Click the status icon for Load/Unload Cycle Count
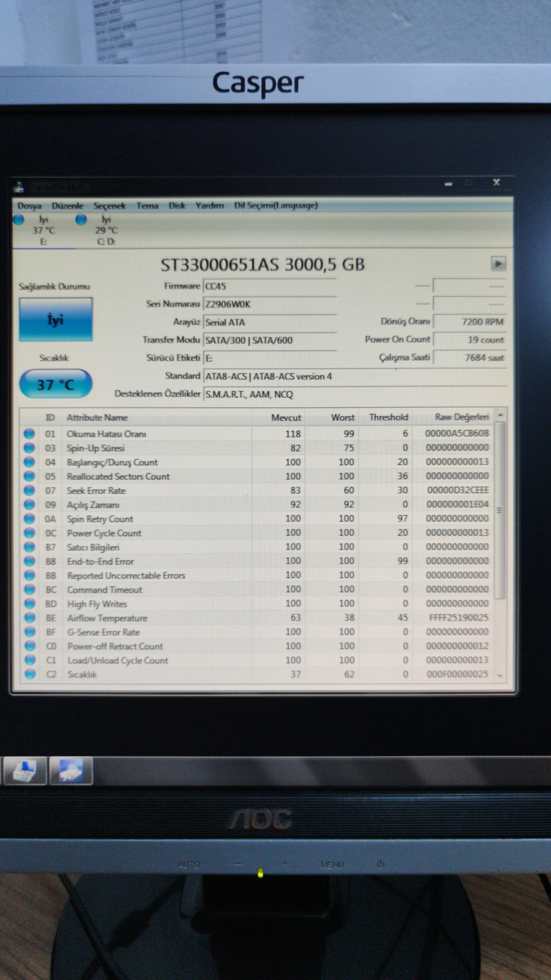551x980 pixels. coord(30,660)
